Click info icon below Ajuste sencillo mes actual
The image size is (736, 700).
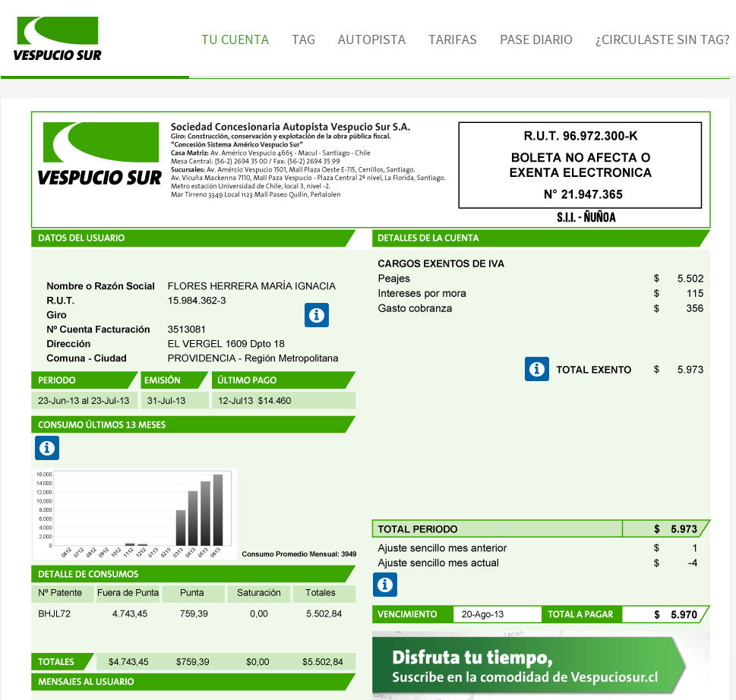point(385,584)
